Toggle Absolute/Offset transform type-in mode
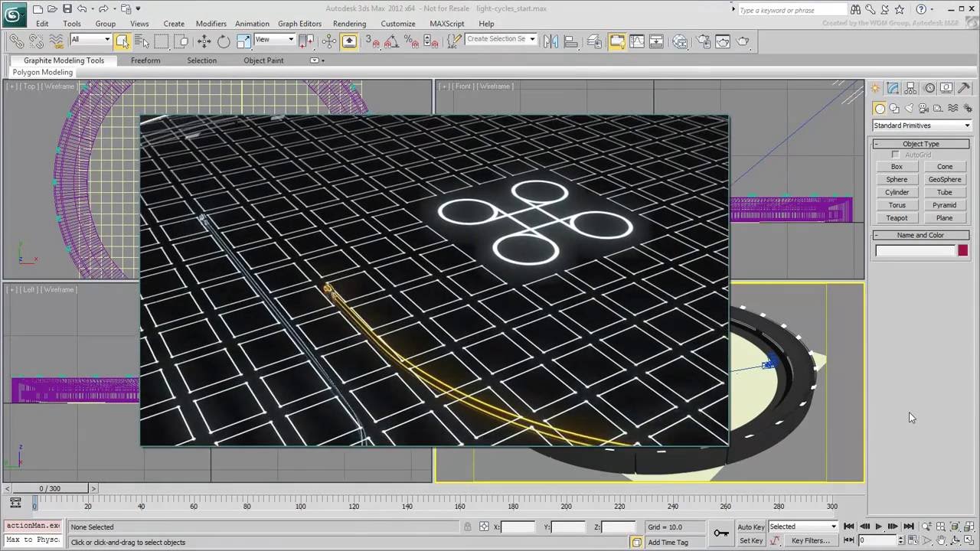The height and width of the screenshot is (551, 980). coord(484,527)
